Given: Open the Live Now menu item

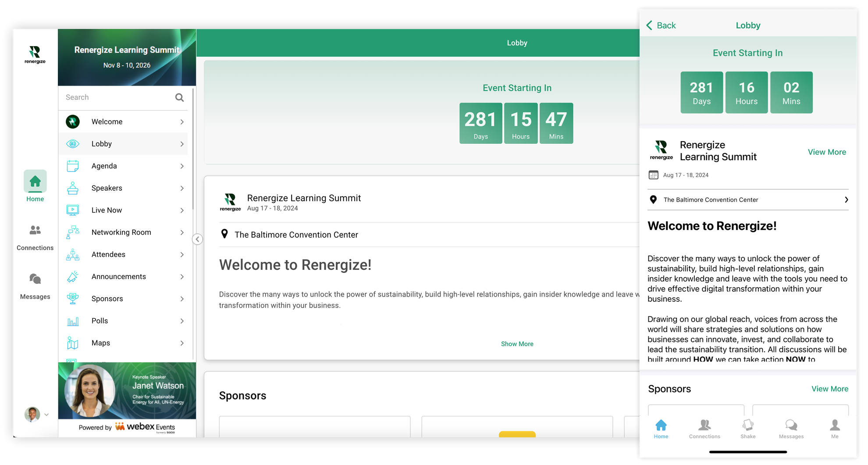Looking at the screenshot, I should (123, 210).
